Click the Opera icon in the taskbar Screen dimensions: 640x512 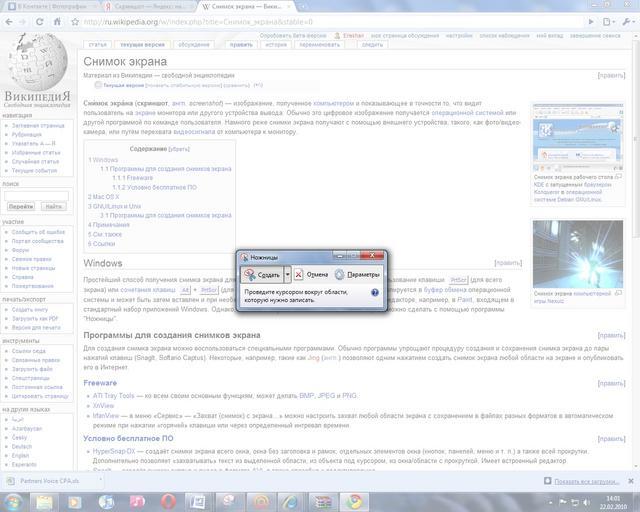(167, 498)
